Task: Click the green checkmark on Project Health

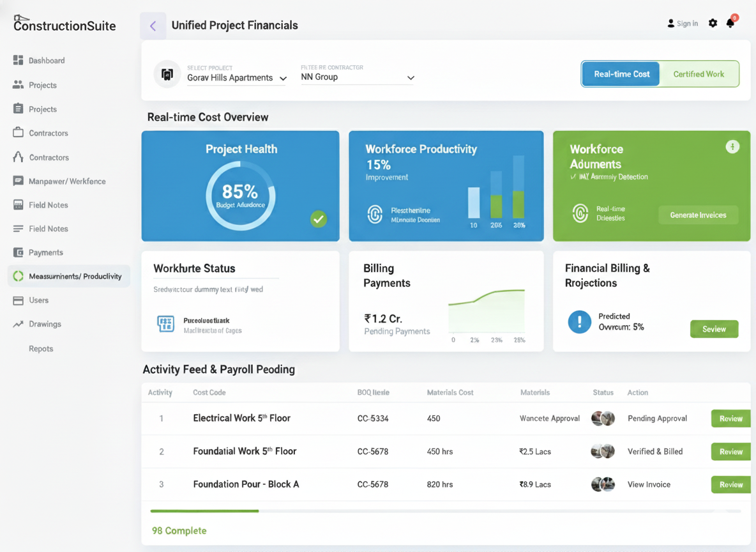Action: [x=318, y=219]
